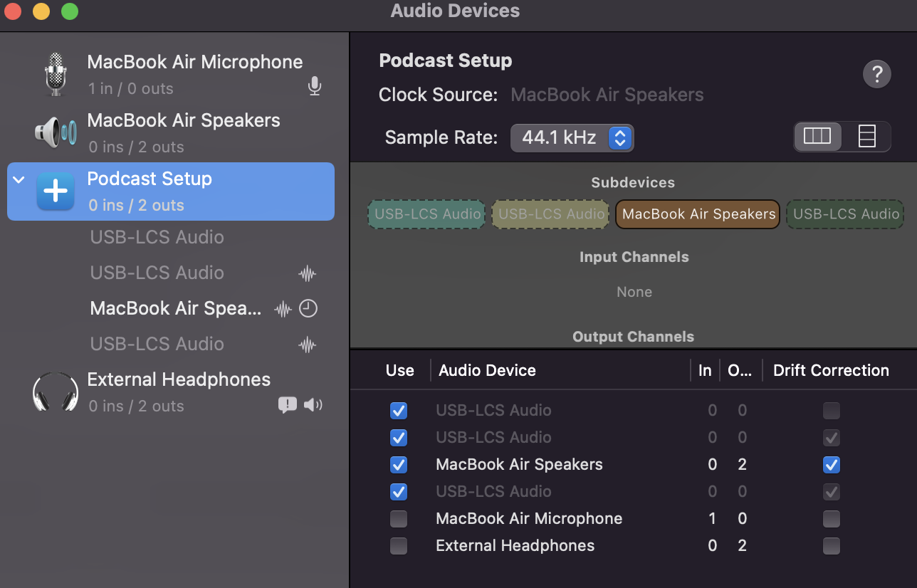Open the Sample Rate 44.1 kHz dropdown
The width and height of the screenshot is (917, 588).
[572, 138]
